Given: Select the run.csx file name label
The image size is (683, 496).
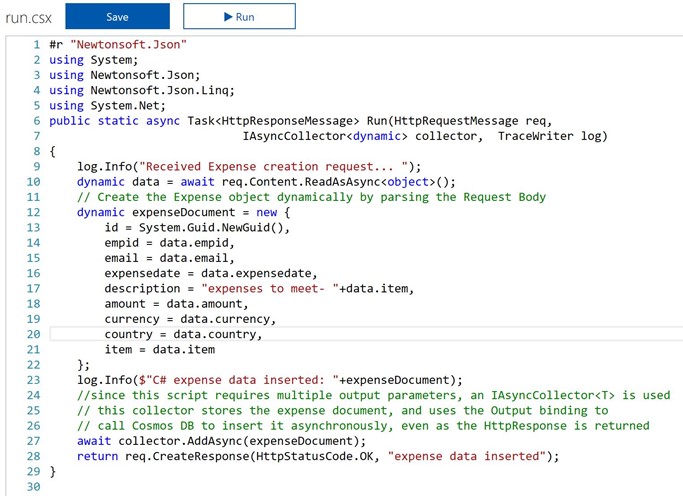Looking at the screenshot, I should [27, 17].
